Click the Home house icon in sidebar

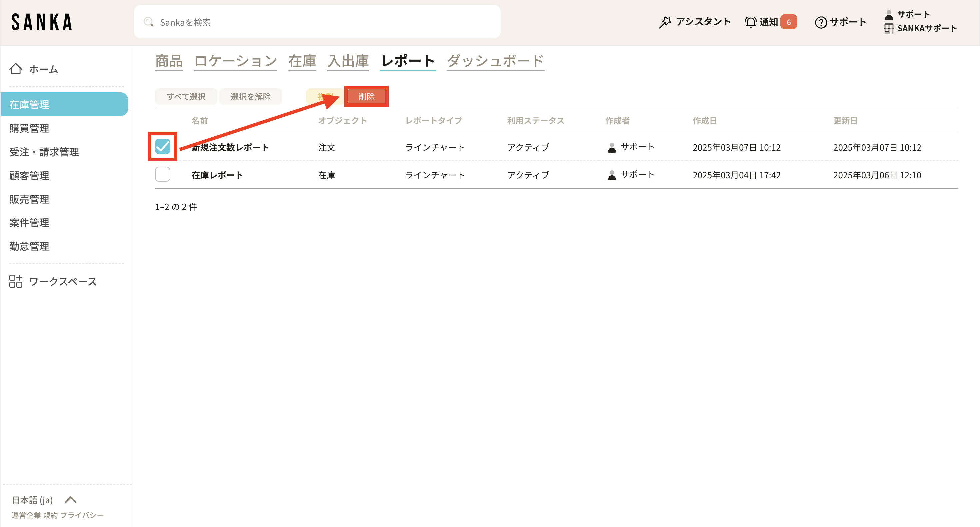pyautogui.click(x=16, y=69)
